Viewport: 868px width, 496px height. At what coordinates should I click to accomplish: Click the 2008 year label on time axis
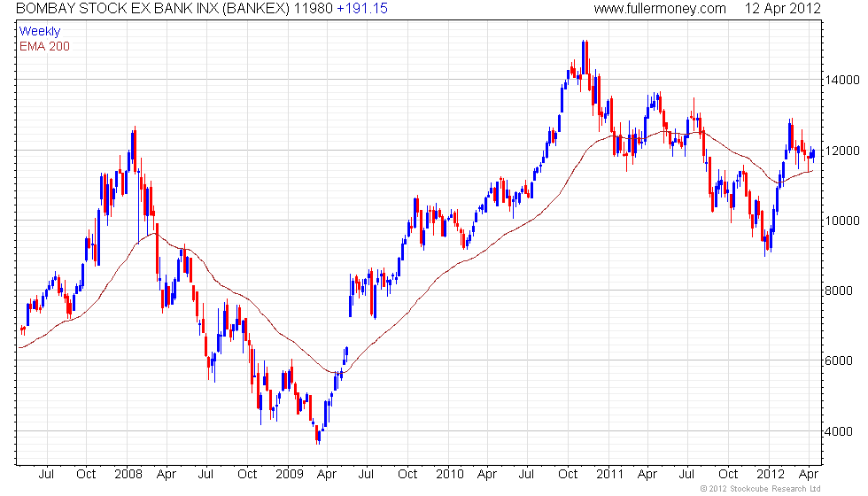[x=128, y=475]
